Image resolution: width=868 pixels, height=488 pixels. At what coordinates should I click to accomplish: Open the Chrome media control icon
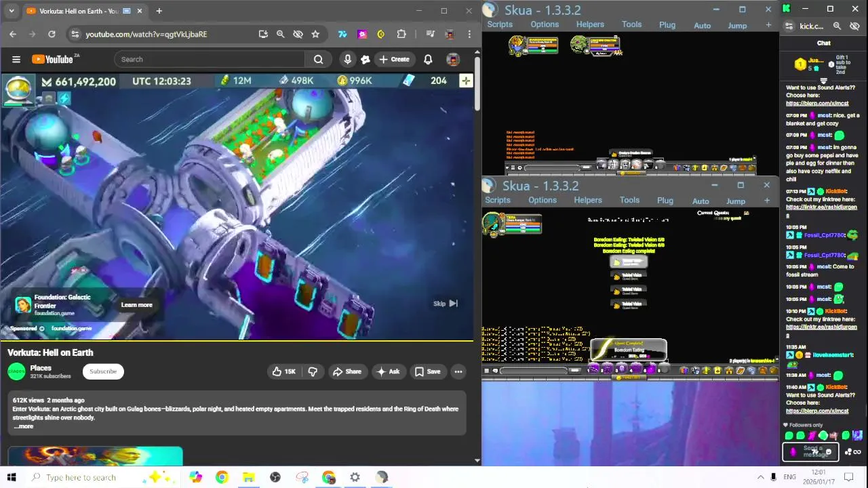(430, 34)
